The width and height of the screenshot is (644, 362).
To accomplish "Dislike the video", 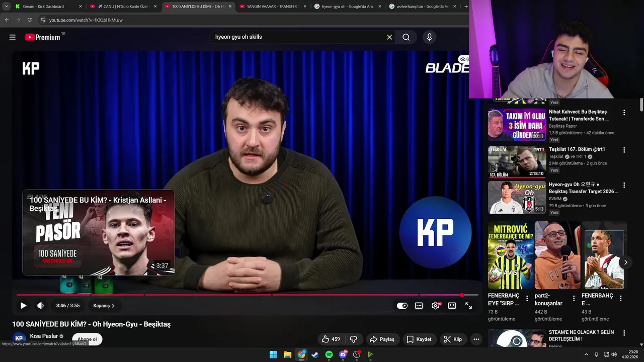I will (353, 339).
